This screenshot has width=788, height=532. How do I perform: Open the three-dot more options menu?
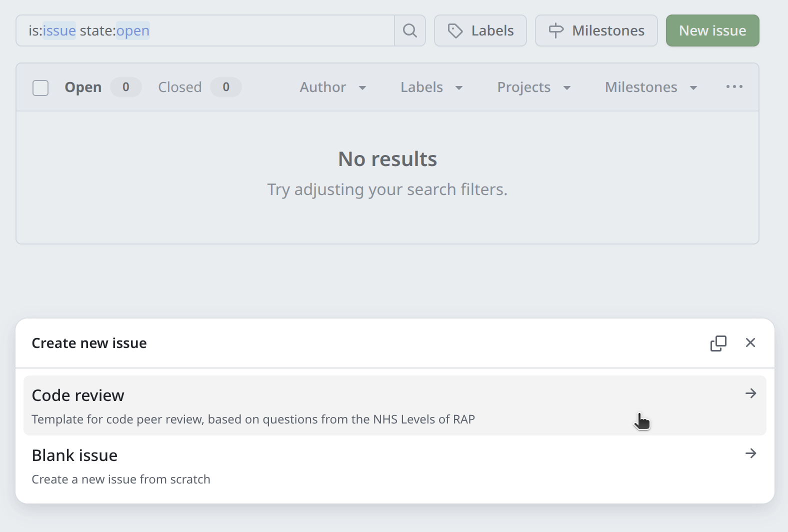734,87
